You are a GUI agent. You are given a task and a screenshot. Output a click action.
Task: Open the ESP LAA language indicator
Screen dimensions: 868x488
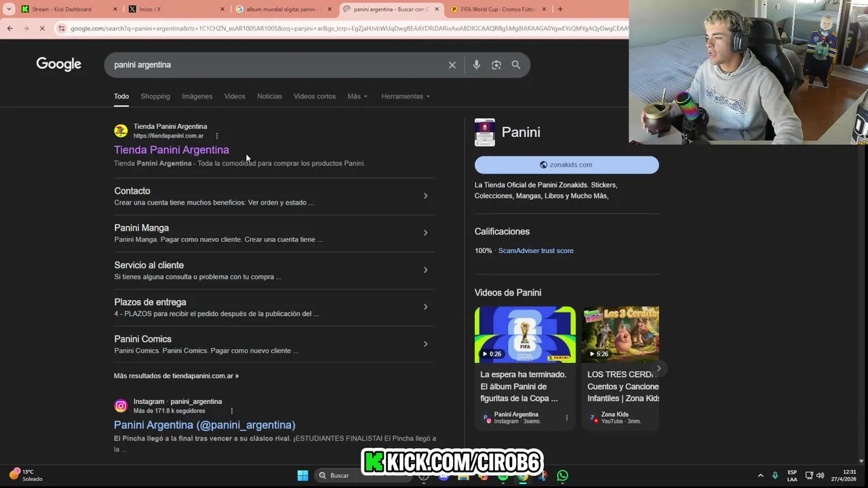tap(792, 475)
